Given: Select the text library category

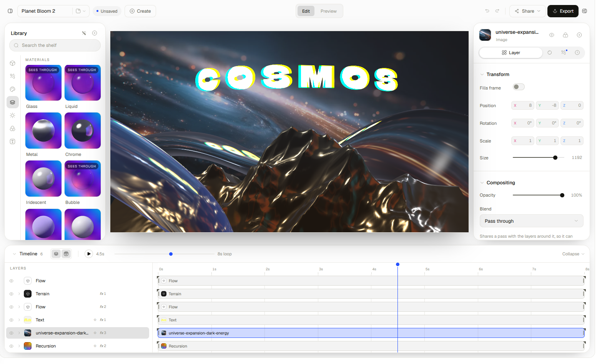Looking at the screenshot, I should 13,142.
